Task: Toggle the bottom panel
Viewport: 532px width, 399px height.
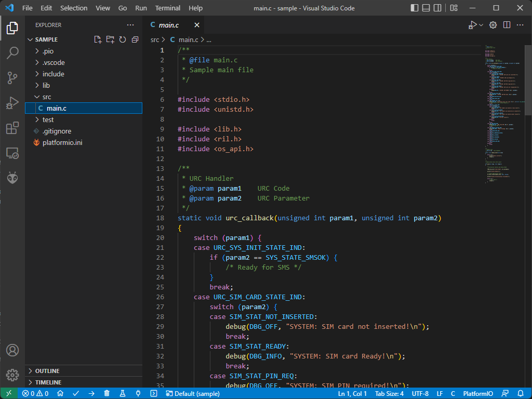Action: 426,8
